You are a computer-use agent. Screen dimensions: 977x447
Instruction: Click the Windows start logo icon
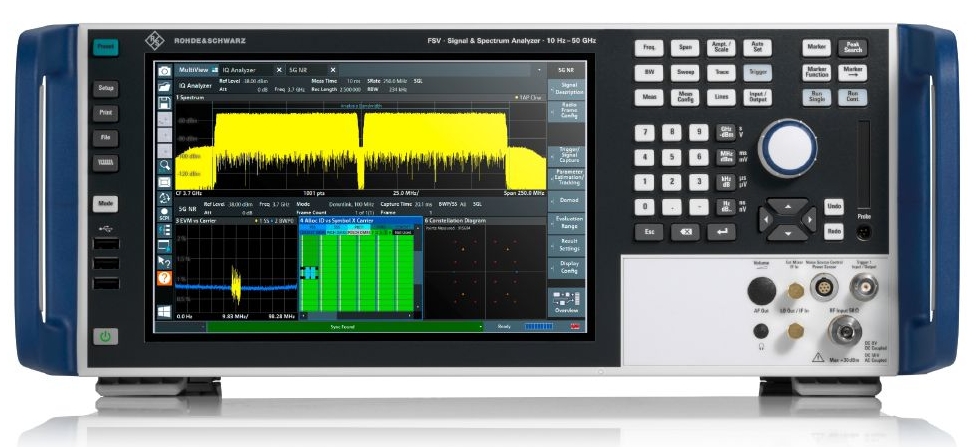[x=165, y=311]
